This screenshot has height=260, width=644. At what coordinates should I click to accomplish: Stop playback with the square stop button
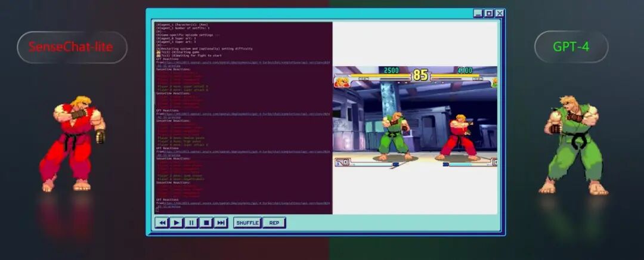[x=206, y=222]
